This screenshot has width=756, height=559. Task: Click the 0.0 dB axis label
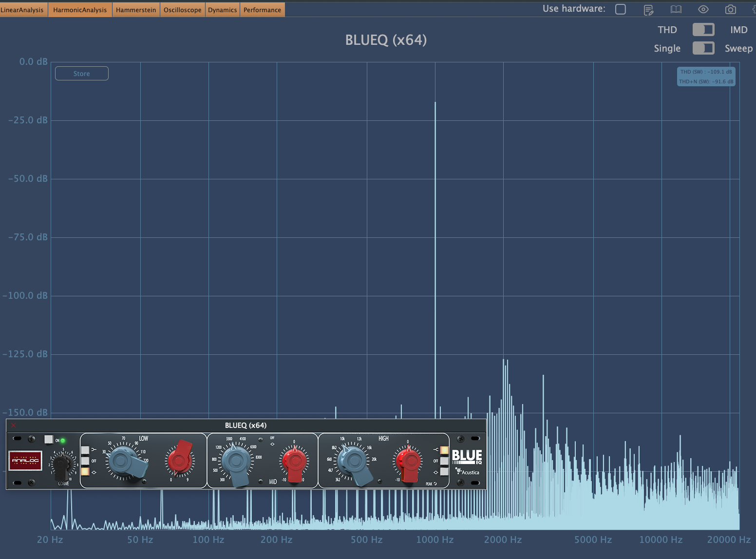pyautogui.click(x=34, y=61)
